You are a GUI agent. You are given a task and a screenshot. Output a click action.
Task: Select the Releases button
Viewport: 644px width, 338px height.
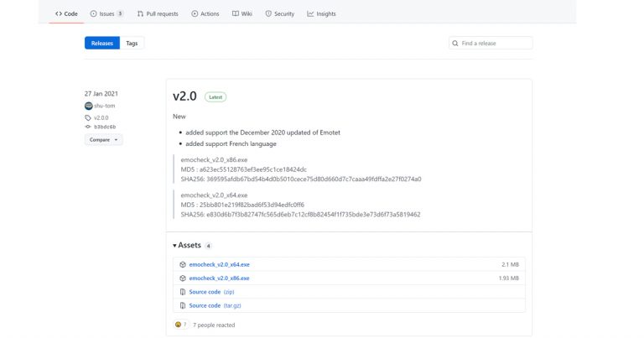click(x=101, y=43)
